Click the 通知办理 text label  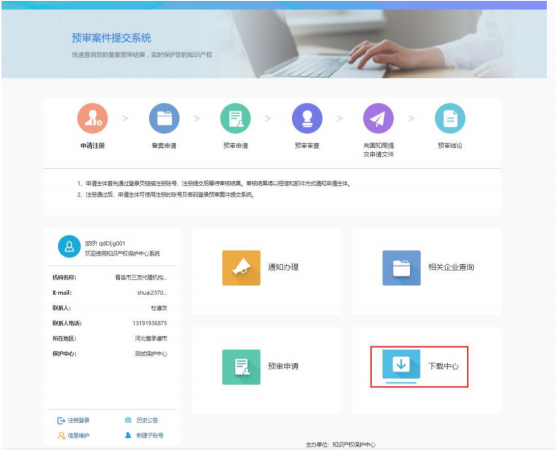pyautogui.click(x=283, y=267)
